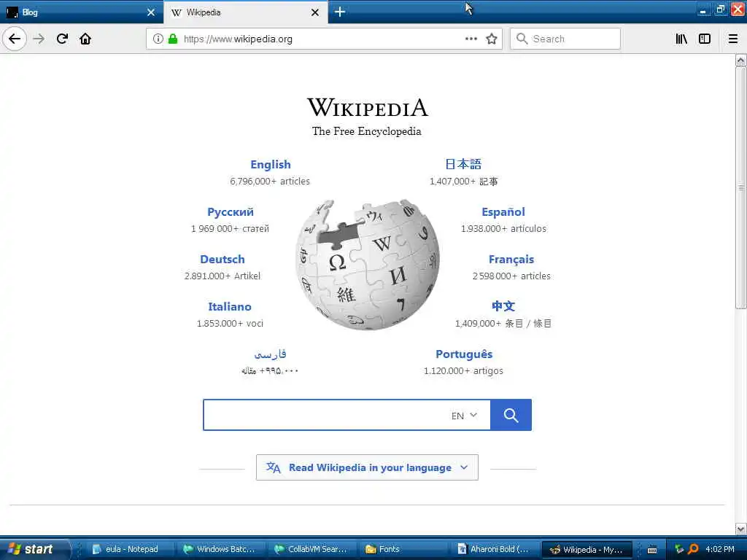The image size is (747, 560).
Task: Click 'The Free Encyclopedia' subtitle
Action: tap(367, 131)
